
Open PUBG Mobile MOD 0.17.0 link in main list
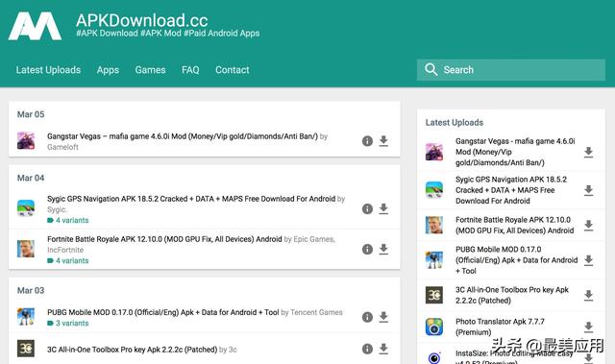(162, 312)
